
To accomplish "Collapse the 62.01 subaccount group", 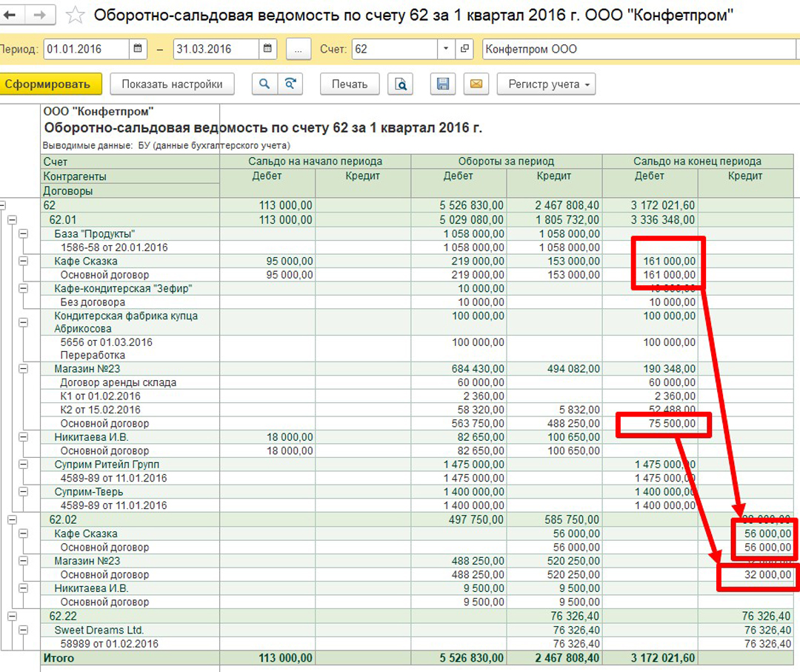I will (x=12, y=220).
